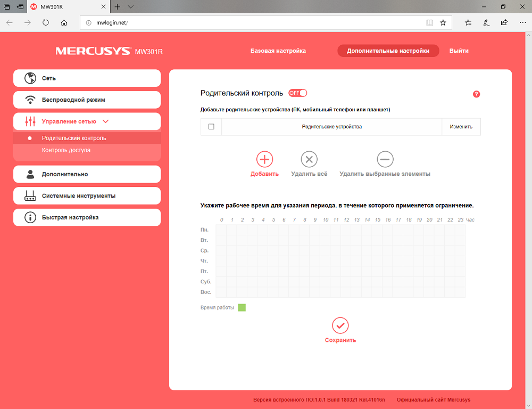Click the Добавить label
The height and width of the screenshot is (409, 532).
tap(264, 174)
